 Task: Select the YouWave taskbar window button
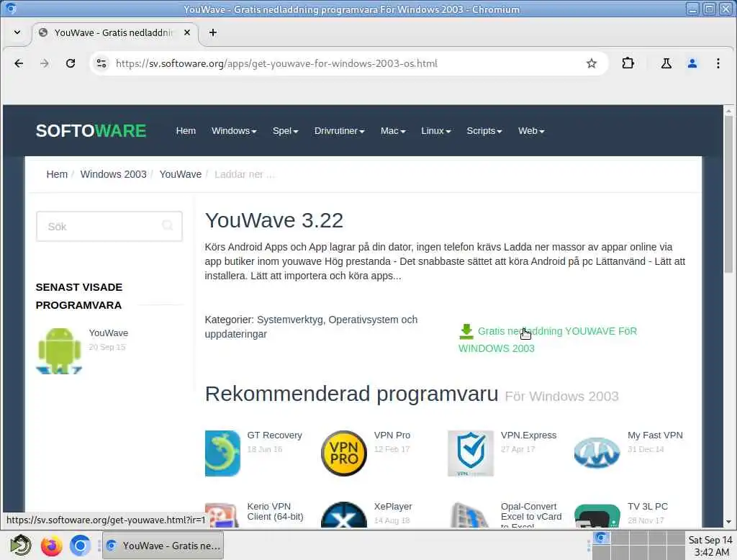[163, 546]
